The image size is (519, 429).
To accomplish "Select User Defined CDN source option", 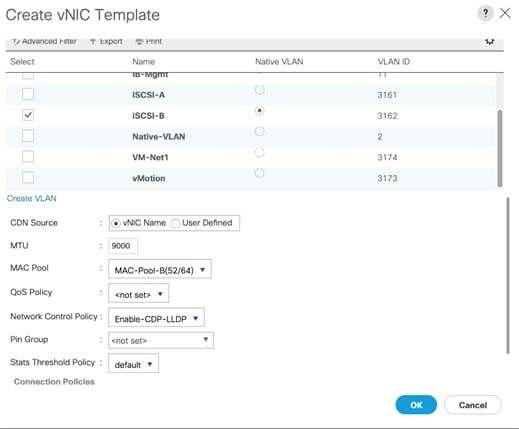I will click(175, 223).
